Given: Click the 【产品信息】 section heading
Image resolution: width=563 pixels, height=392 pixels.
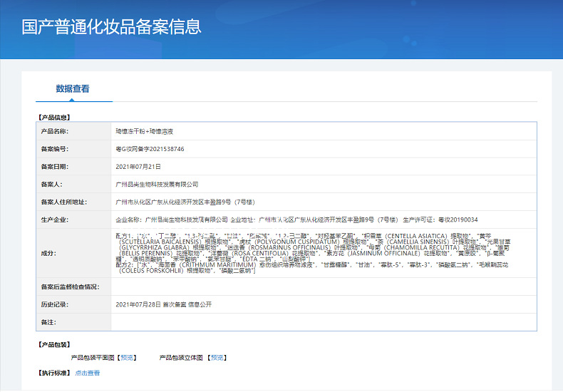Looking at the screenshot, I should pos(53,116).
